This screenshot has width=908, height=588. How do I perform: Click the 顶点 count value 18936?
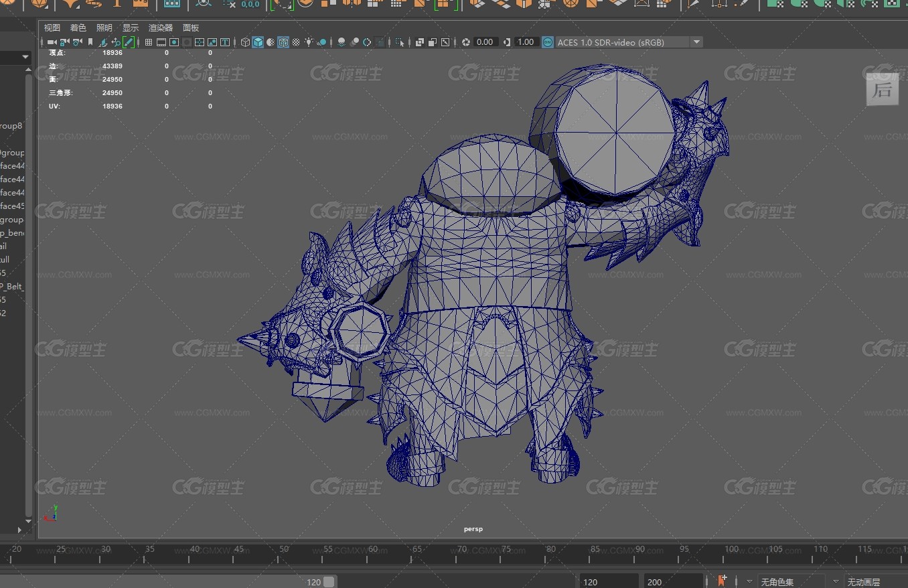[x=112, y=53]
